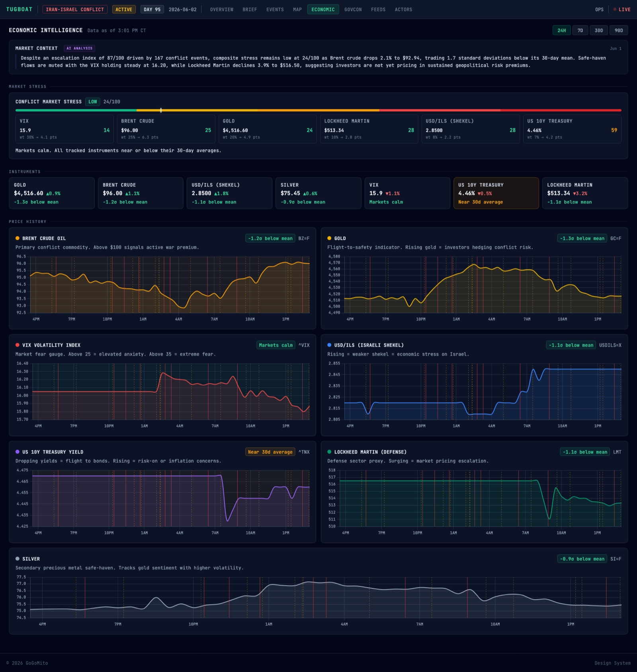Open the USD/ILS stress component card

coord(471,129)
